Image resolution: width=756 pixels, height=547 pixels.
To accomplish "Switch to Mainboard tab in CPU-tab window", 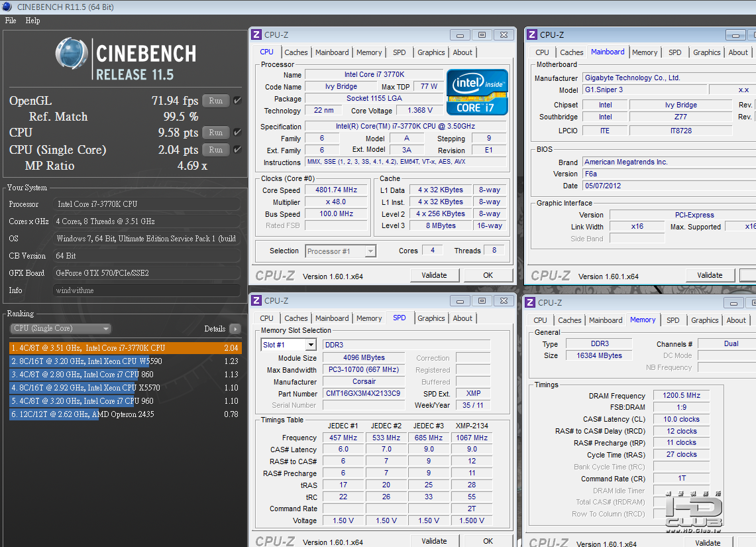I will [x=332, y=52].
